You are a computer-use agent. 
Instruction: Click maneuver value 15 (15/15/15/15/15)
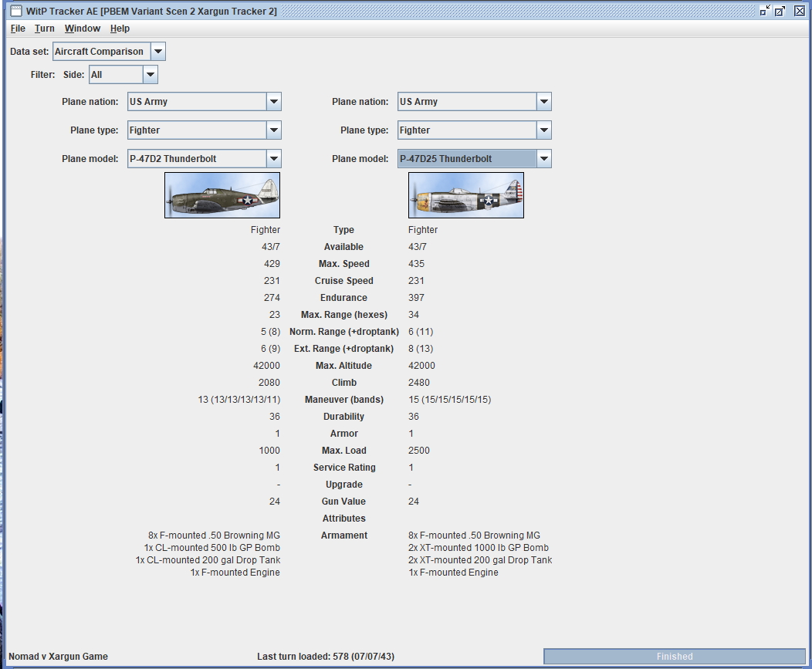[449, 400]
